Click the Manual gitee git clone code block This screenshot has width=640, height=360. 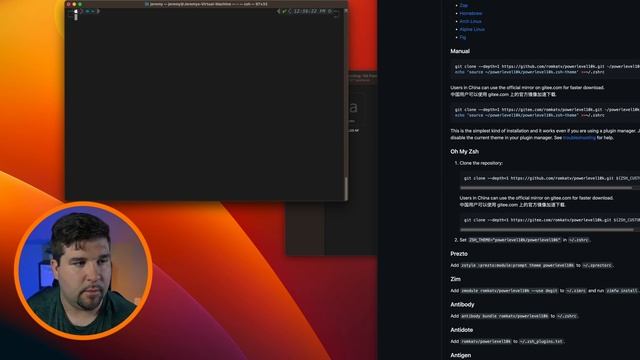tap(545, 112)
